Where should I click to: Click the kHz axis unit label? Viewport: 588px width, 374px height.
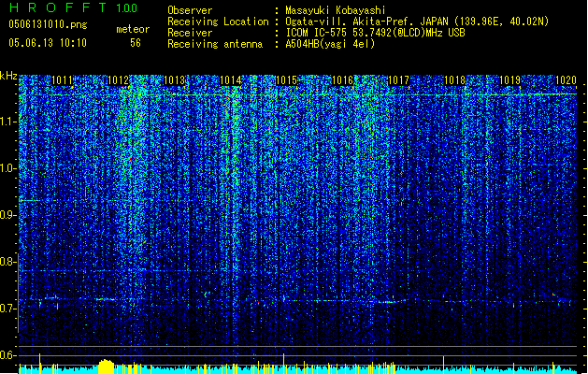(8, 76)
